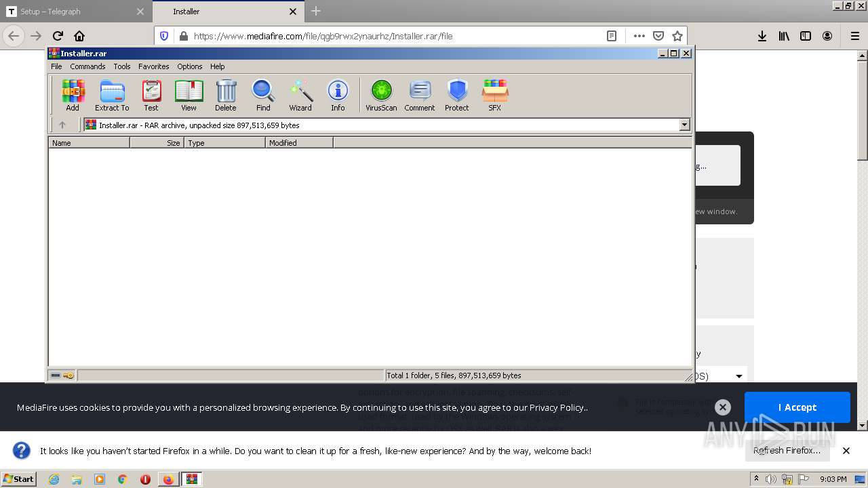Open the WinRAR Help menu
This screenshot has width=868, height=488.
coord(218,66)
